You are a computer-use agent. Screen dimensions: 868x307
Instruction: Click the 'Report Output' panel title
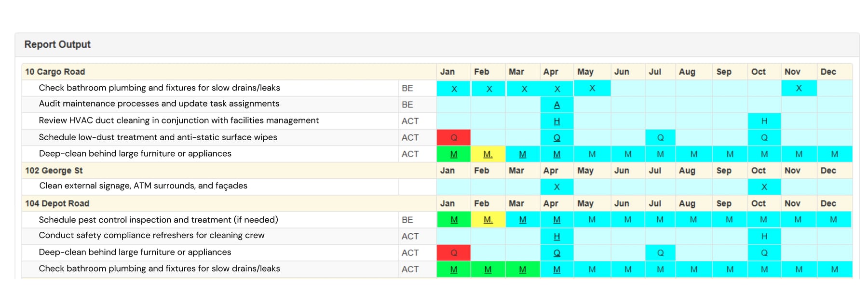pos(57,44)
